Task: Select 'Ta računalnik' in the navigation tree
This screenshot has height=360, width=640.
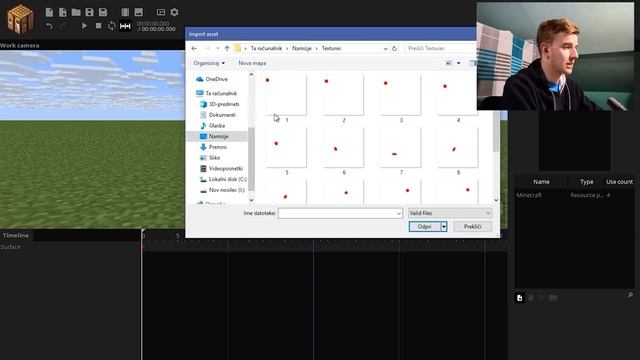Action: [x=217, y=93]
